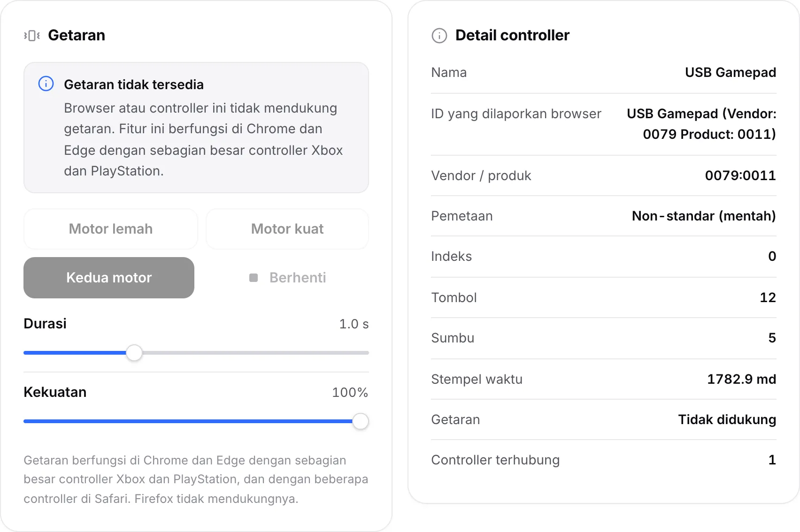Viewport: 800px width, 532px height.
Task: Click the Tombol value 12
Action: point(768,297)
